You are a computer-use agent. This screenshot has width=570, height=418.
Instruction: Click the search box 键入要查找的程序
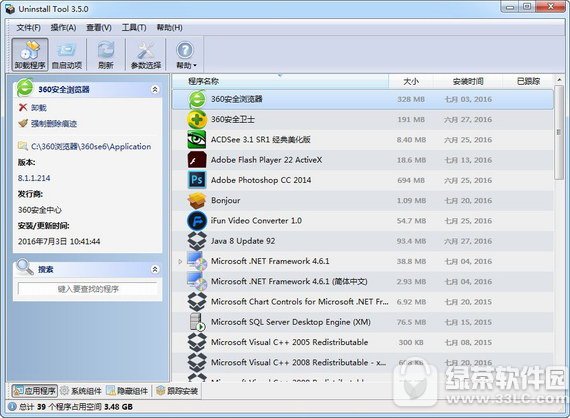88,289
